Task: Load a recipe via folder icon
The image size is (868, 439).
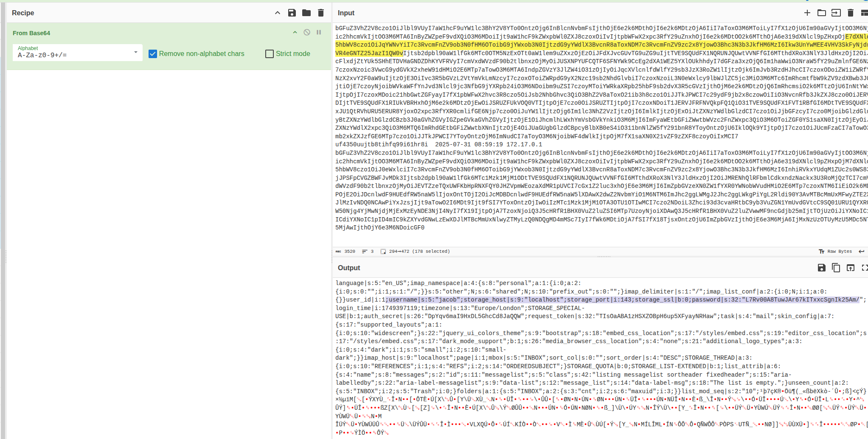Action: pos(306,13)
